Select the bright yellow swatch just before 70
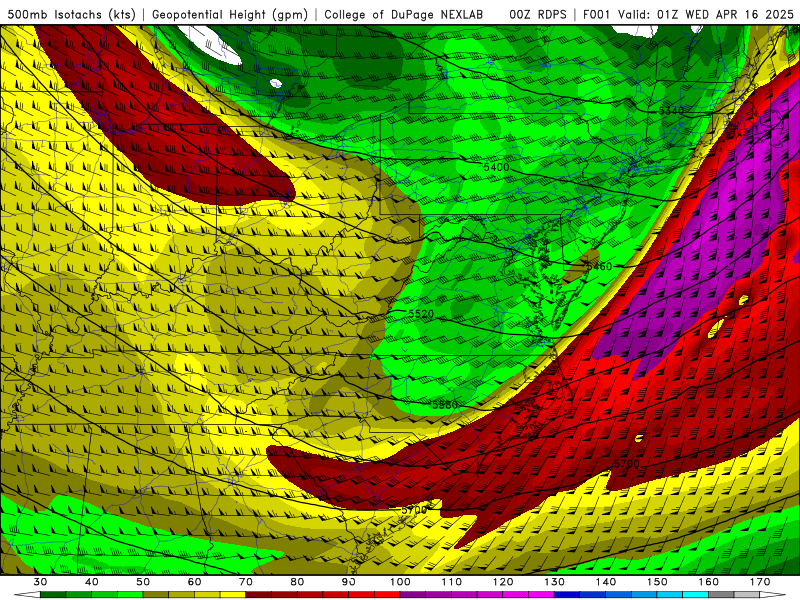 tap(233, 595)
